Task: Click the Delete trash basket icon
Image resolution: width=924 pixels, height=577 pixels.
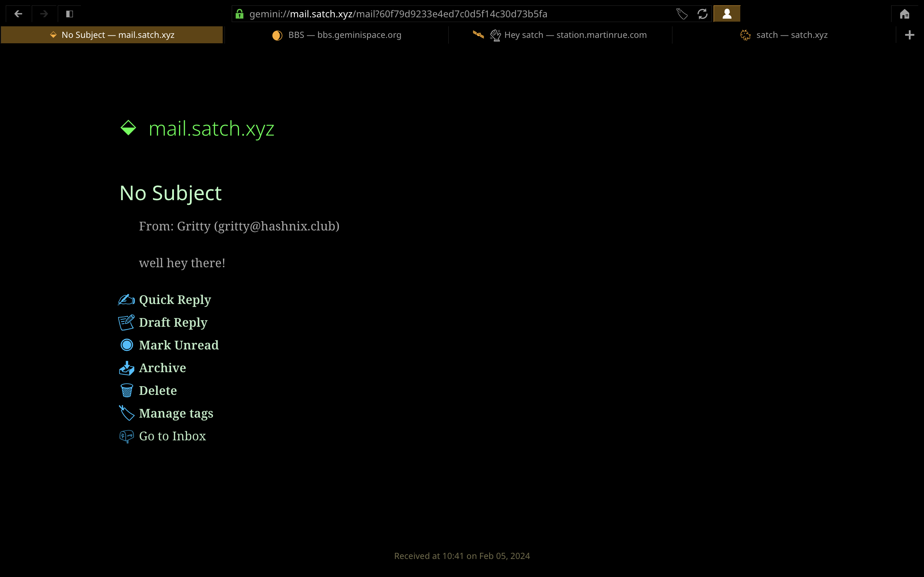Action: (127, 391)
